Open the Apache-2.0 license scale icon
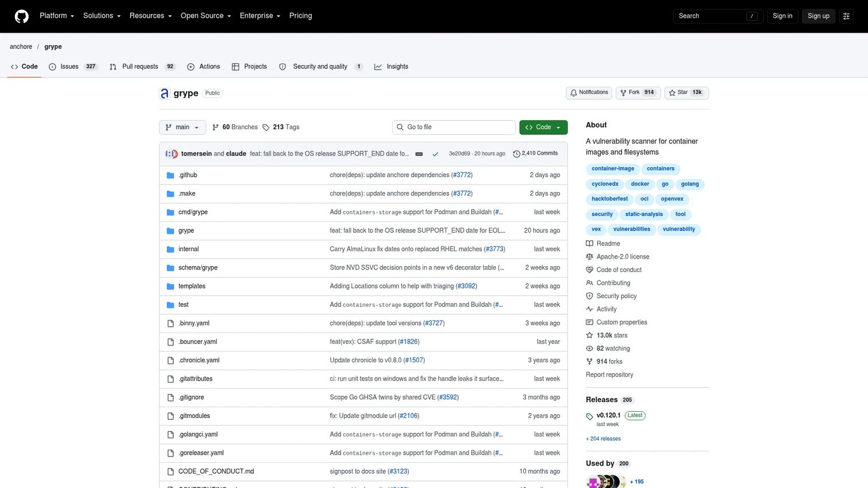Viewport: 868px width, 488px height. (x=589, y=257)
